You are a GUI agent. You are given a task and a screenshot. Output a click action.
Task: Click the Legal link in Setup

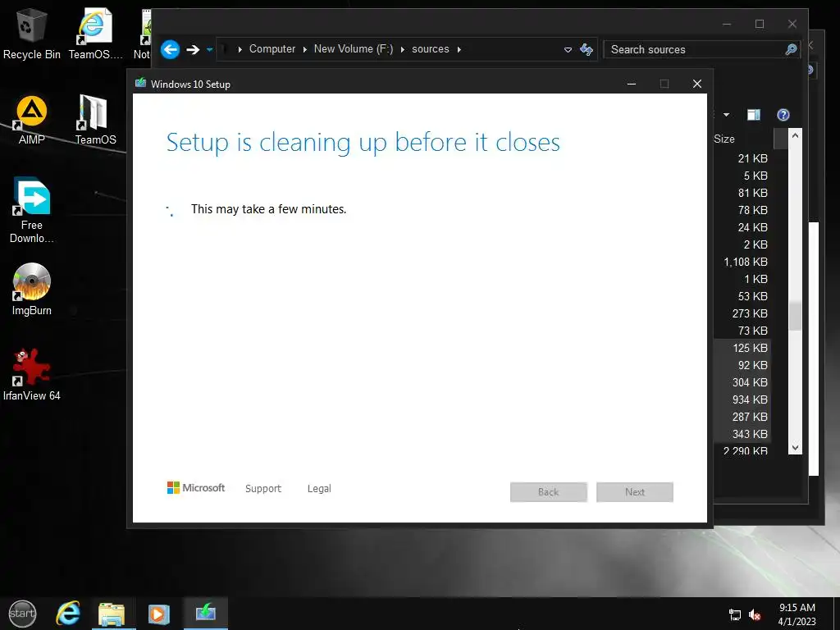point(319,489)
